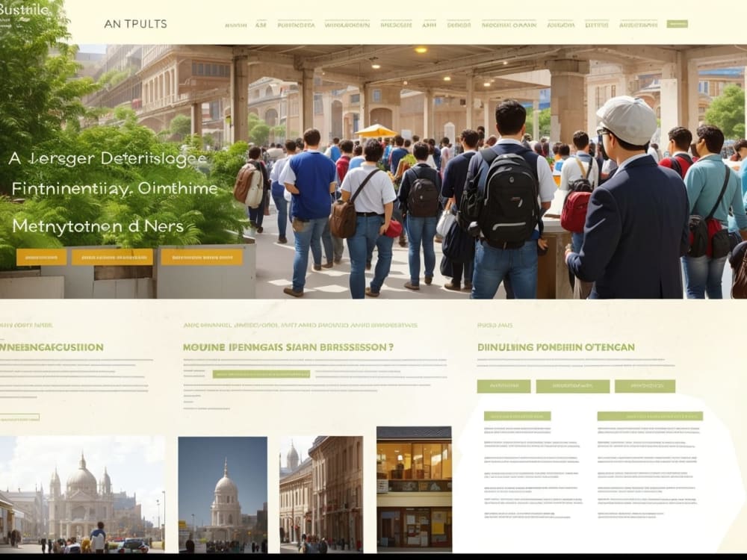
Task: Click the green button at the navigation bar's right end
Action: (680, 23)
